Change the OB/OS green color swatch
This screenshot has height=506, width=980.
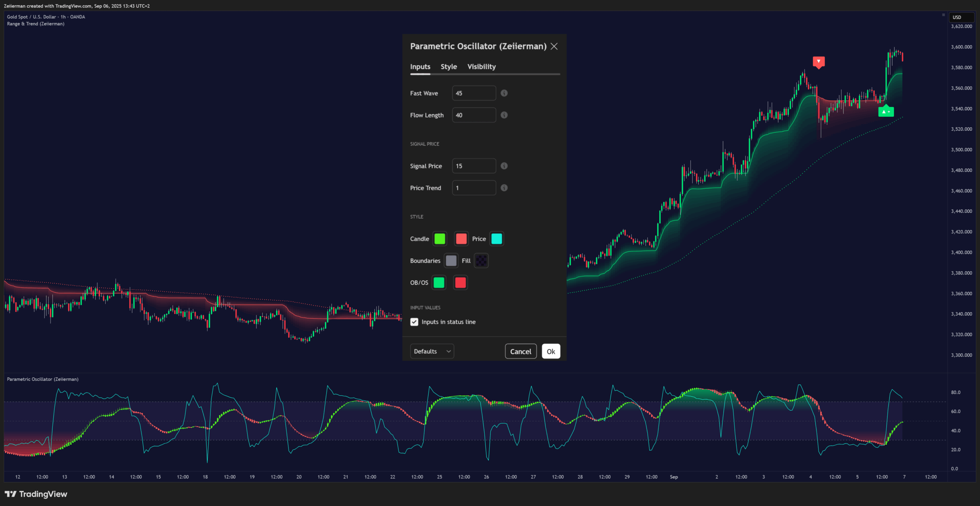(439, 283)
